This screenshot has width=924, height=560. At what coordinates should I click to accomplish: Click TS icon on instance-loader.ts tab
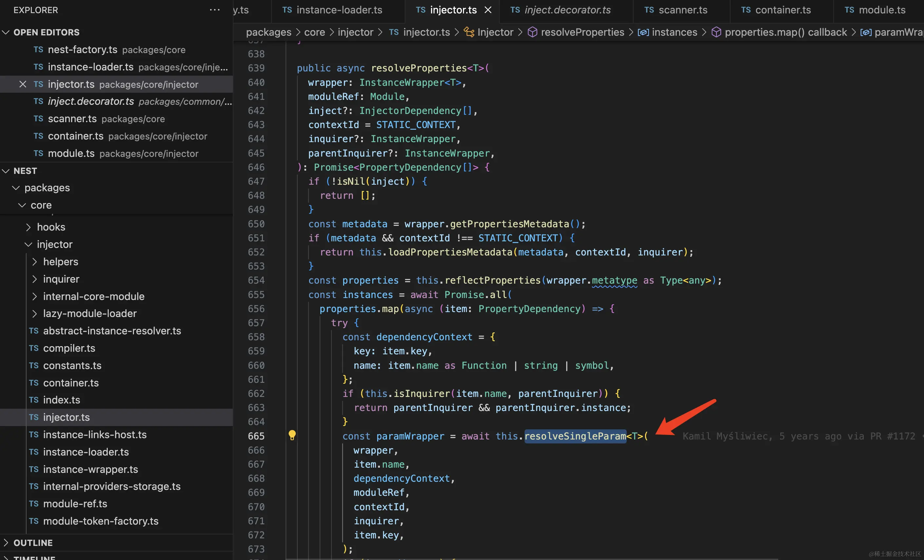click(x=287, y=10)
